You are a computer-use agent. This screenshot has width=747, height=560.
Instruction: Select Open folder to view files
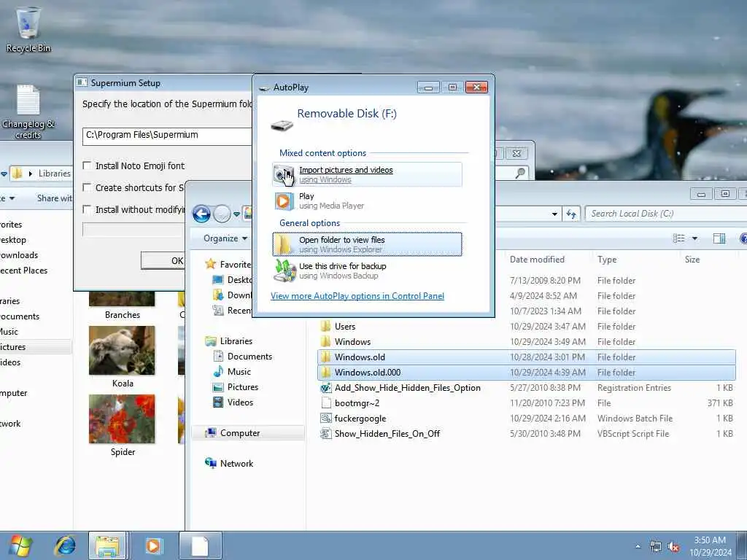367,244
